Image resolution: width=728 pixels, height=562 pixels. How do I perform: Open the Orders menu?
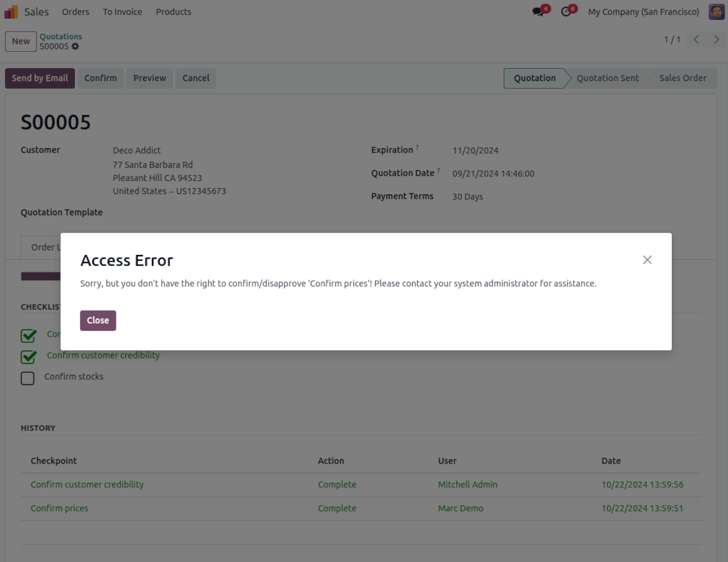coord(75,12)
